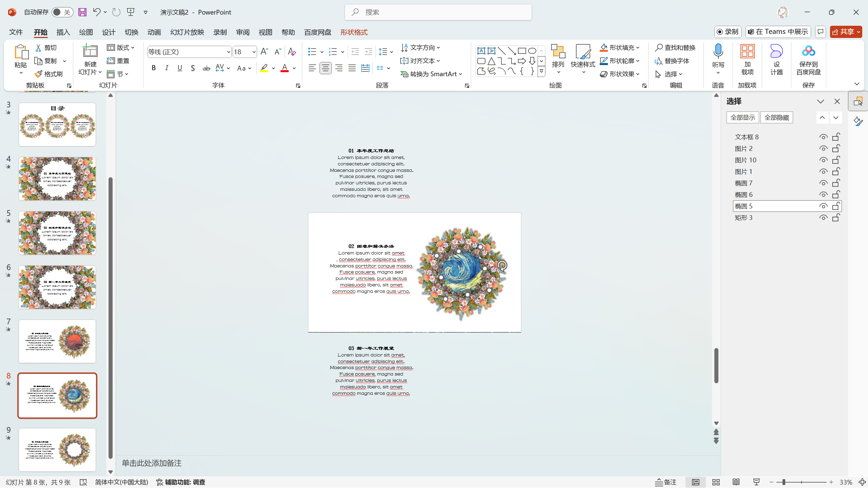
Task: Open Add-ins (加载项) icon
Action: 747,52
